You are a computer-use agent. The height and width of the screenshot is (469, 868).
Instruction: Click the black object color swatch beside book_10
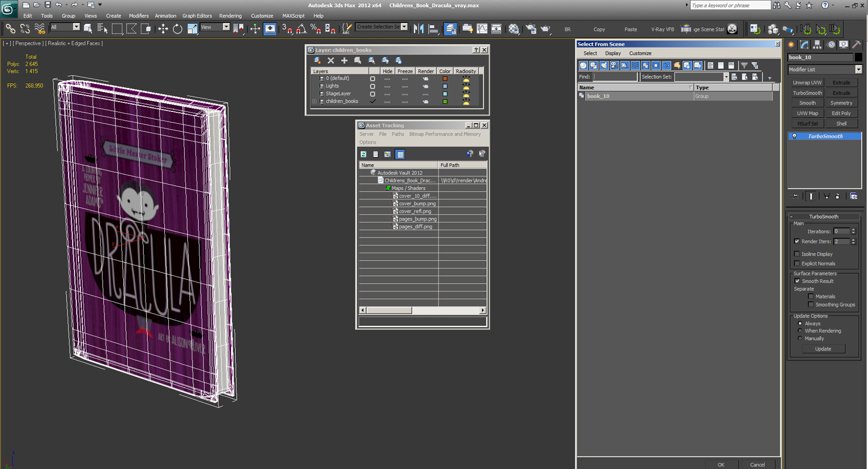coord(859,57)
